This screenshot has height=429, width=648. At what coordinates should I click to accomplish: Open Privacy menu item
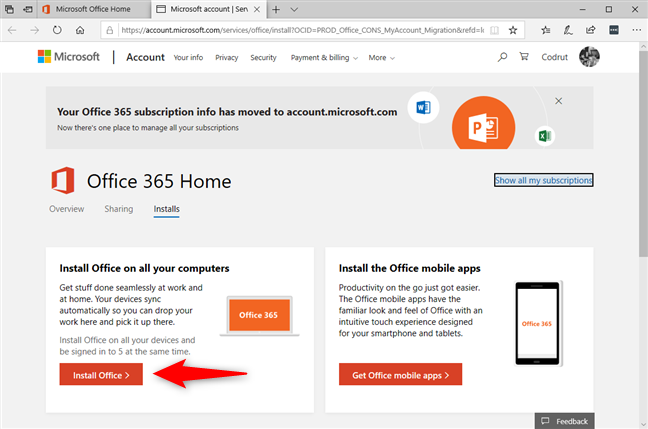coord(226,57)
